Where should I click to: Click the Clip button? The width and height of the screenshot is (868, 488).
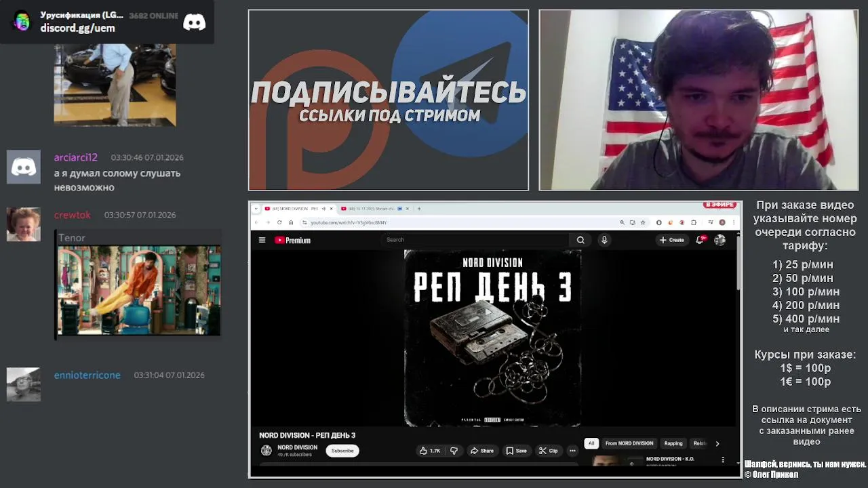(x=549, y=451)
